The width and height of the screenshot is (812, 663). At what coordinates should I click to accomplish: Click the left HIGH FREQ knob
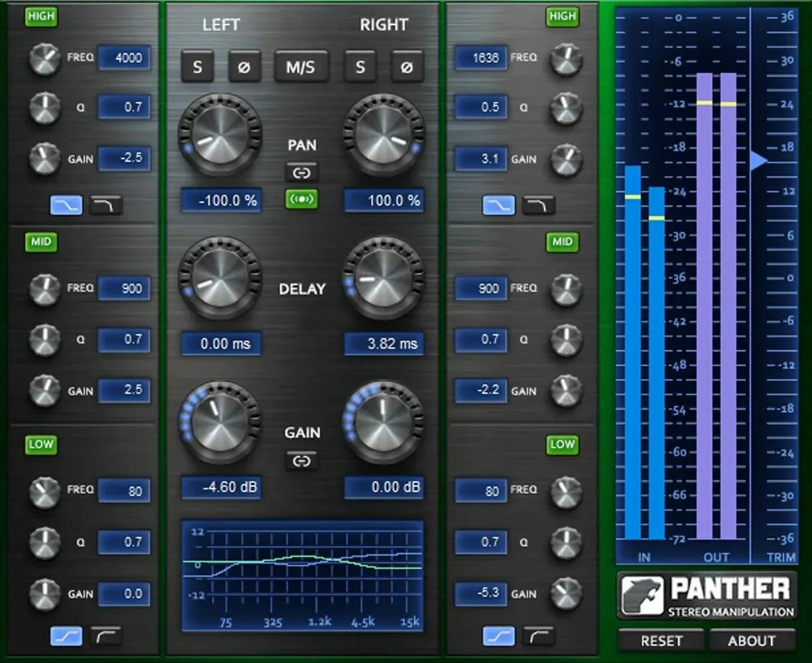[x=44, y=58]
